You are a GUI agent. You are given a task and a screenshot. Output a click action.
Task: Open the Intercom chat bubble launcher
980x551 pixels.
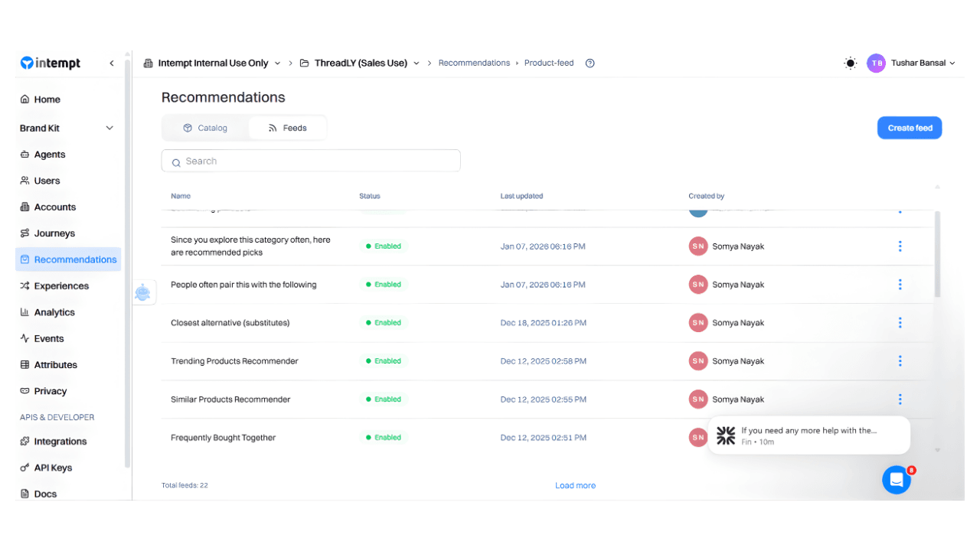(x=896, y=480)
